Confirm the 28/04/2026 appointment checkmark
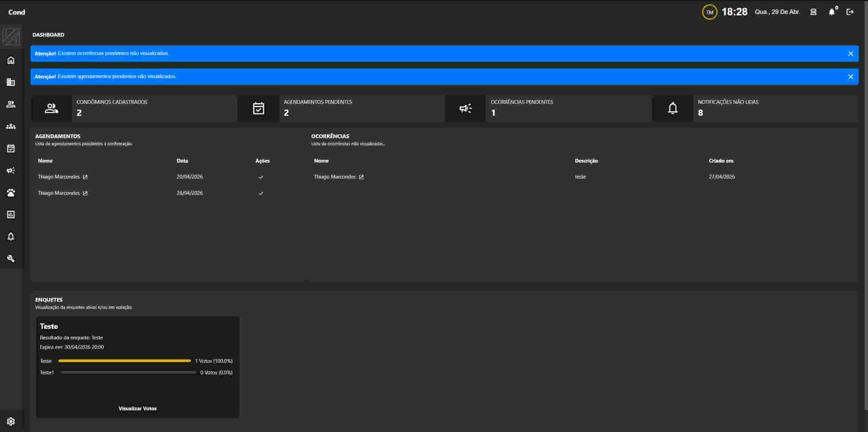Screen dimensions: 868x432 (x=261, y=193)
